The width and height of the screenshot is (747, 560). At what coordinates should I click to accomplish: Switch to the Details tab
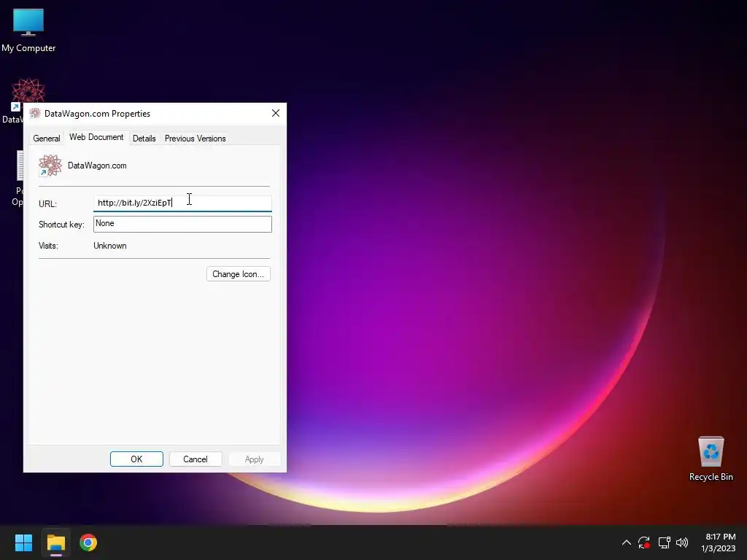tap(144, 138)
